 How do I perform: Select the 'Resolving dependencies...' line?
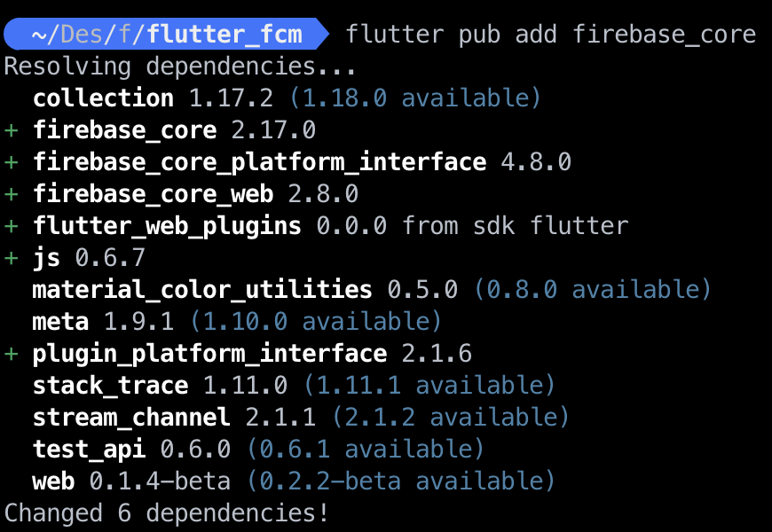pos(180,66)
